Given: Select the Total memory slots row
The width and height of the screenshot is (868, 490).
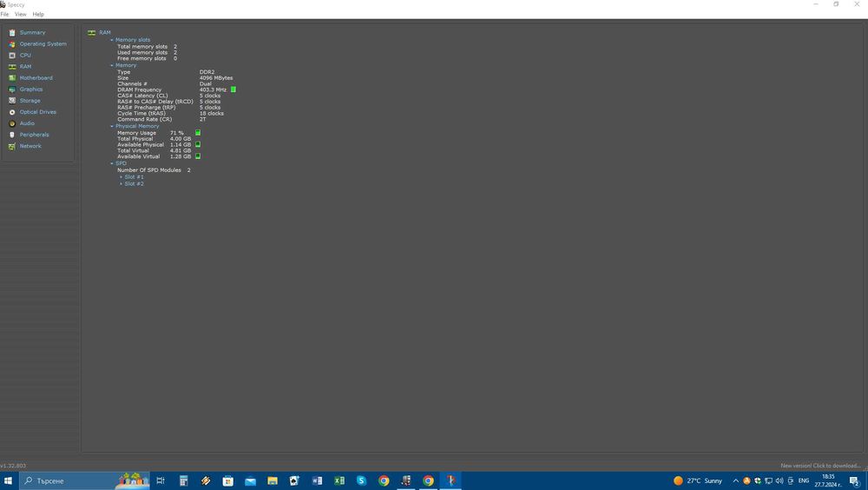Looking at the screenshot, I should click(148, 47).
